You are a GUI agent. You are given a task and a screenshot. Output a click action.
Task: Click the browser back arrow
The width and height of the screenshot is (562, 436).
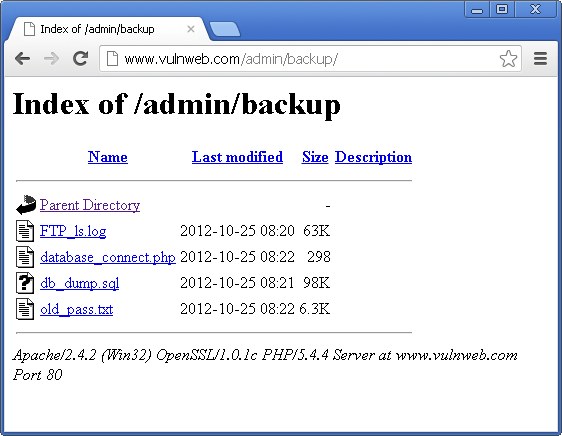click(x=23, y=58)
